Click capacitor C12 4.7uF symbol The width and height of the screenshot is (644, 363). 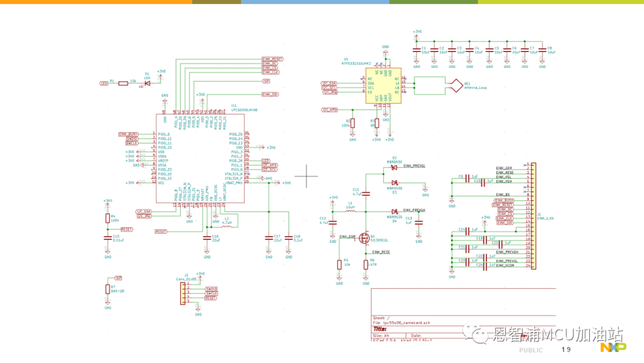tap(333, 223)
